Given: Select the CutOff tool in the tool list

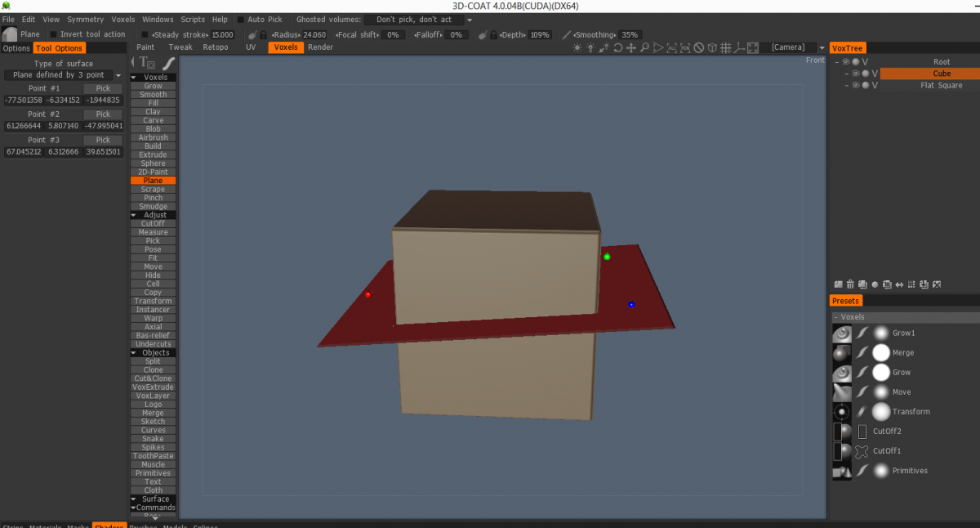Looking at the screenshot, I should pyautogui.click(x=153, y=224).
